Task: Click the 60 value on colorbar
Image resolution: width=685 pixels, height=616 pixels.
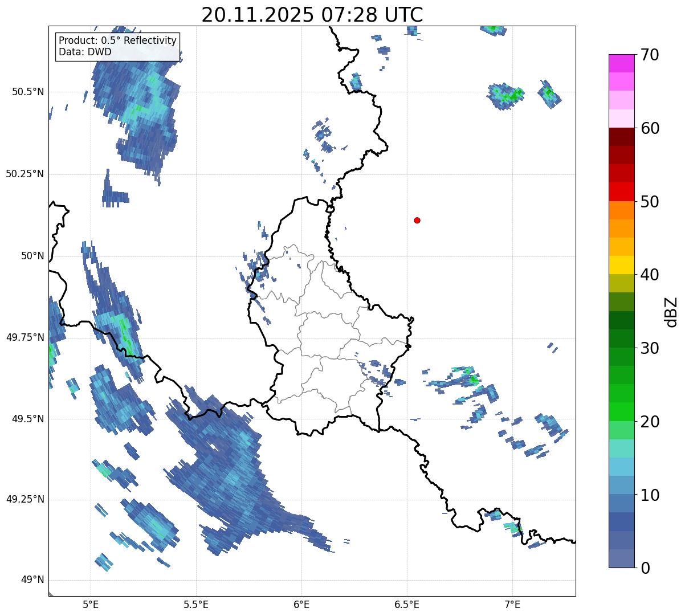Action: coord(649,128)
